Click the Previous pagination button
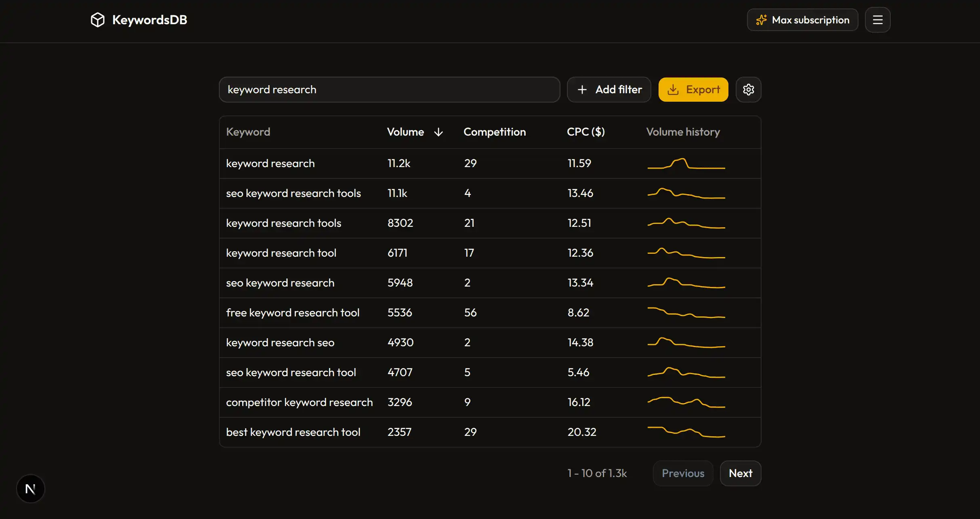Image resolution: width=980 pixels, height=519 pixels. pos(682,473)
